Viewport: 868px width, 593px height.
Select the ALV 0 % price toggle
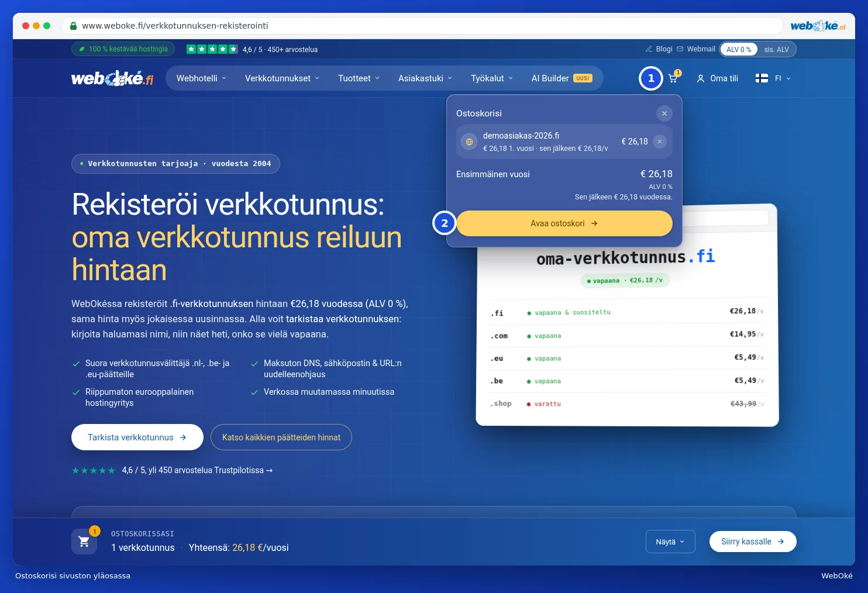pyautogui.click(x=739, y=49)
